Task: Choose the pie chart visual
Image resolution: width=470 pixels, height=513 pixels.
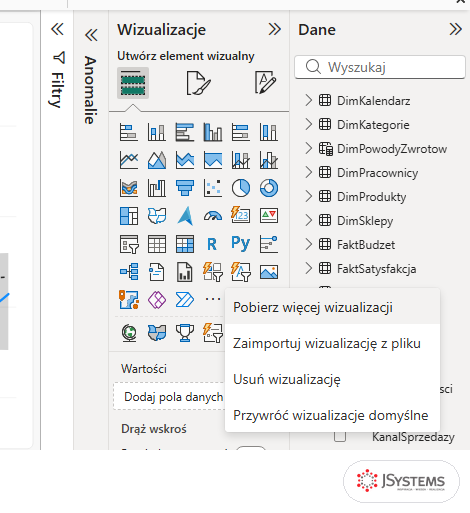Action: coord(241,188)
